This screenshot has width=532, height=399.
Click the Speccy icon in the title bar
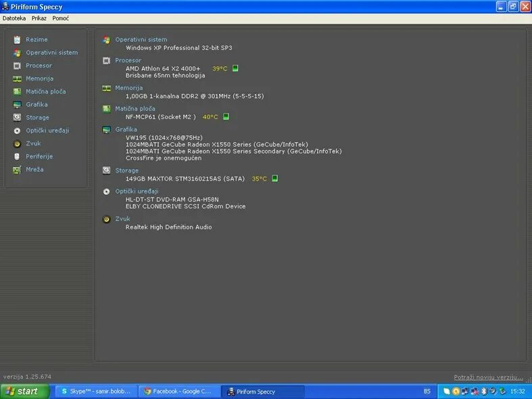pyautogui.click(x=5, y=6)
